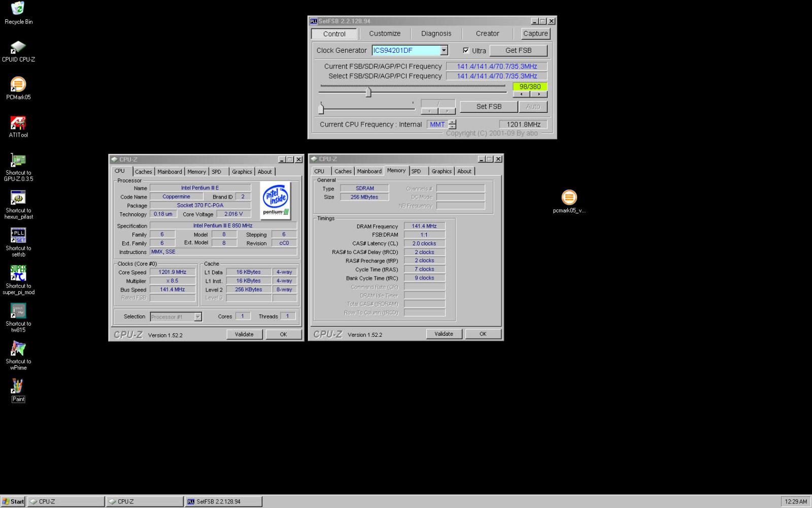The width and height of the screenshot is (812, 508).
Task: Open Graphics tab in left CPU-Z window
Action: point(242,172)
